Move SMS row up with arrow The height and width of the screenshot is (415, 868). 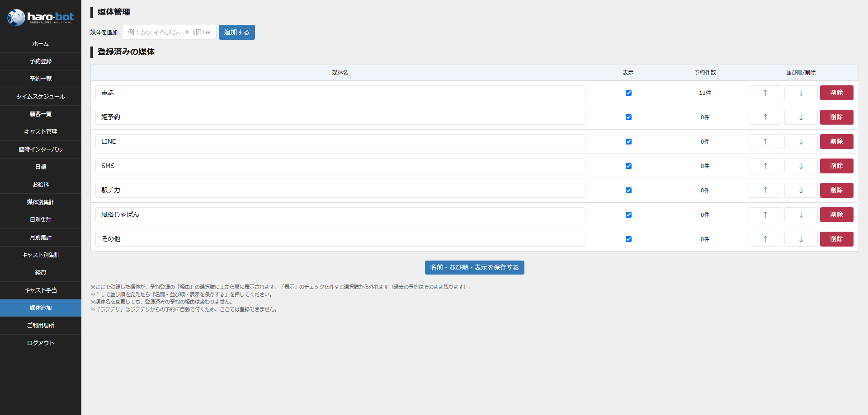point(765,166)
